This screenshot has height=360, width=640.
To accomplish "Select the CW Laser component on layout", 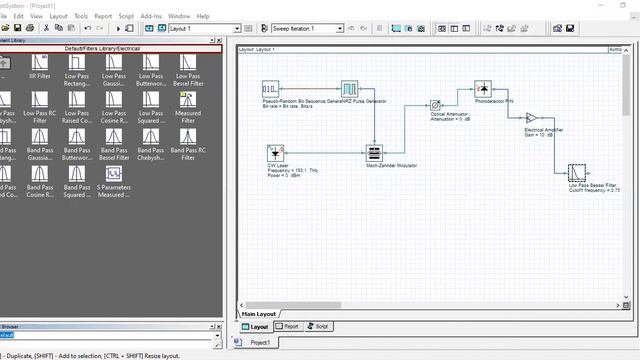I will point(276,153).
